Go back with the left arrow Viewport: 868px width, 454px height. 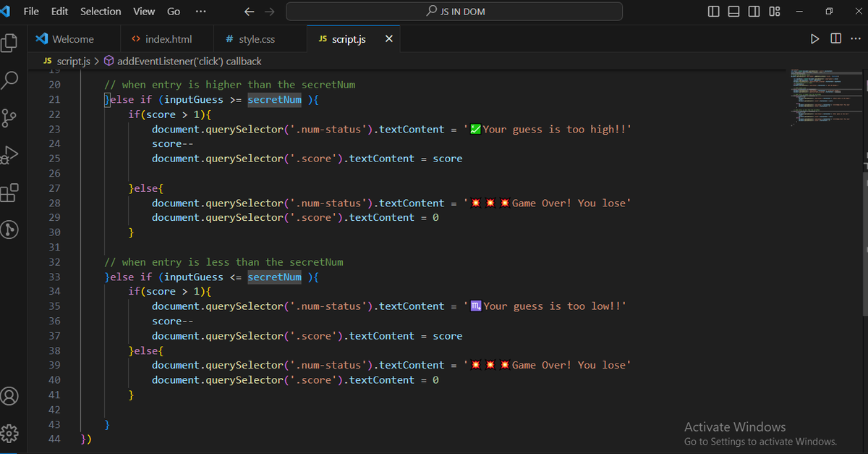tap(249, 12)
